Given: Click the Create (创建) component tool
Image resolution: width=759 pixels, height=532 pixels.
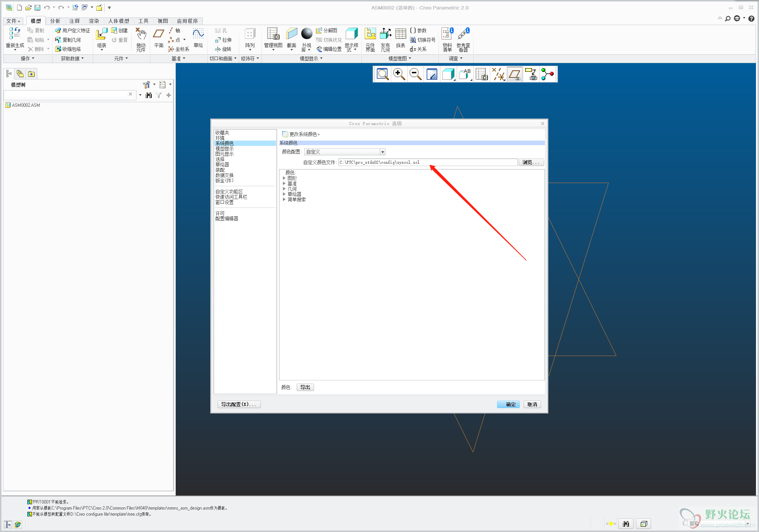Looking at the screenshot, I should (x=119, y=30).
